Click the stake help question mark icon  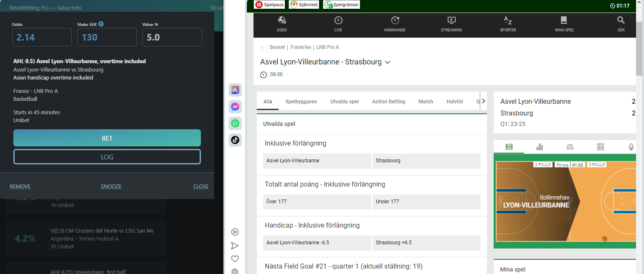click(x=101, y=24)
